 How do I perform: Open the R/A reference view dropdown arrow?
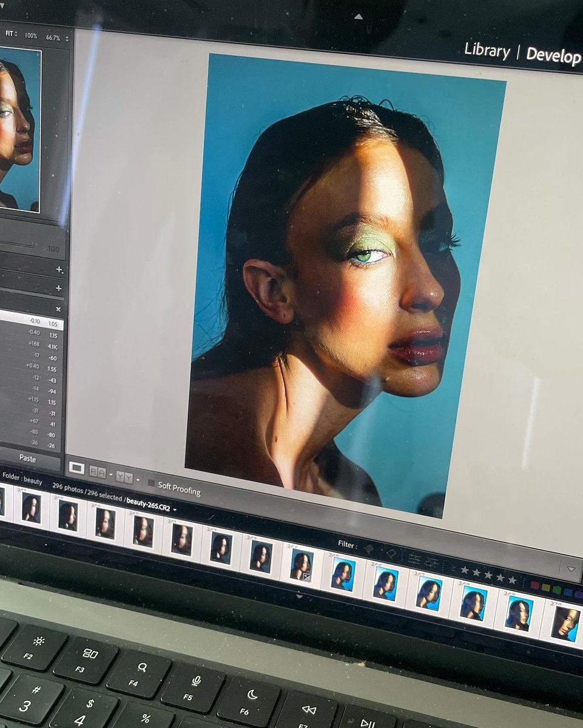click(x=111, y=474)
